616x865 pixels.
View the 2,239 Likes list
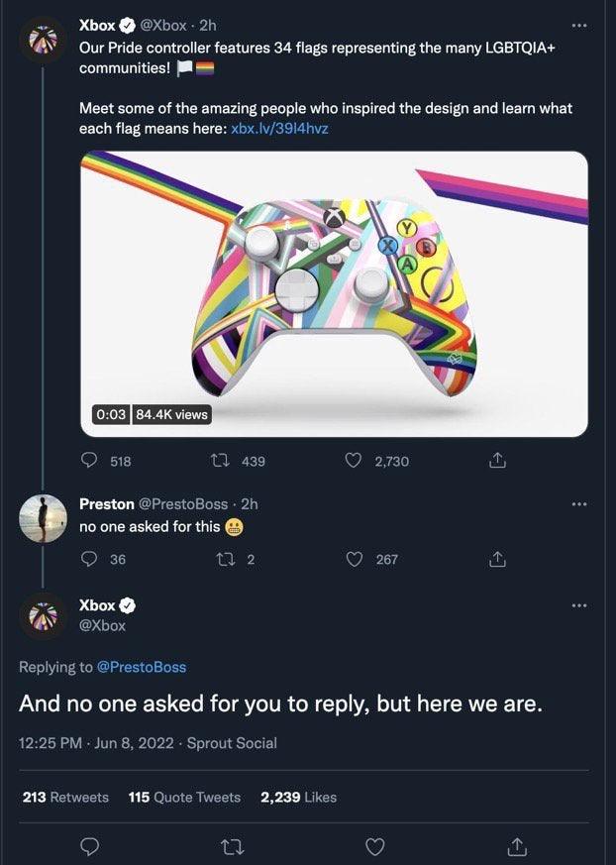click(x=298, y=798)
